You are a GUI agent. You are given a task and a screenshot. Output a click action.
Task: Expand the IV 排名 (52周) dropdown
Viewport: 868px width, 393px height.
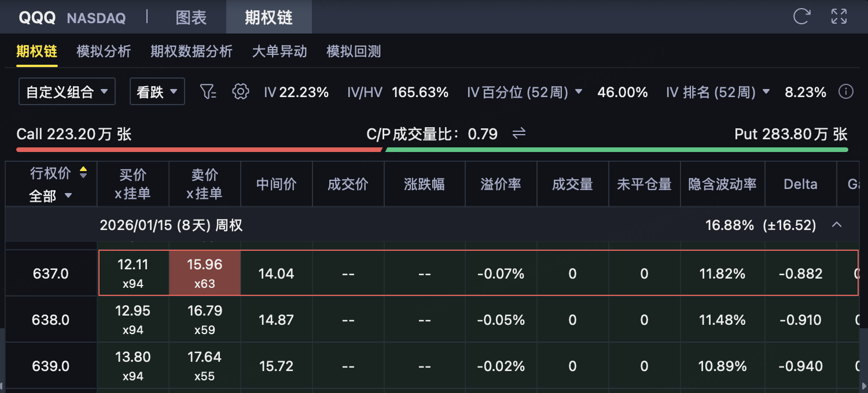[766, 92]
